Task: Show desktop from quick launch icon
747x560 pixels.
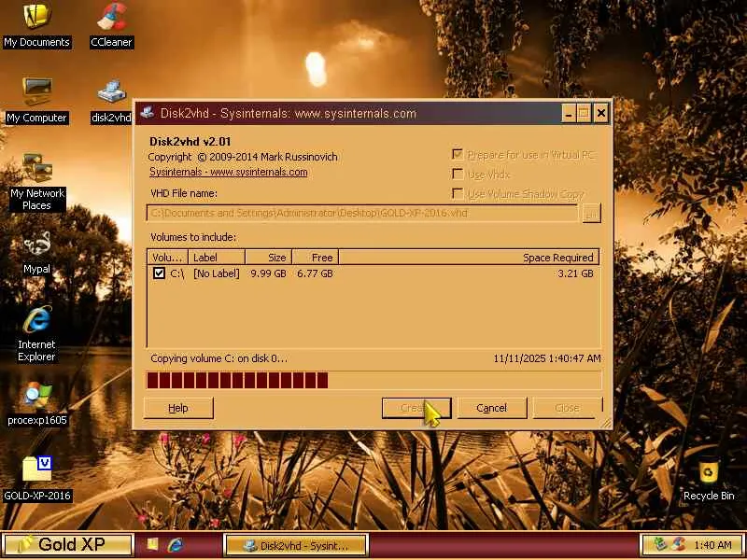Action: point(152,544)
